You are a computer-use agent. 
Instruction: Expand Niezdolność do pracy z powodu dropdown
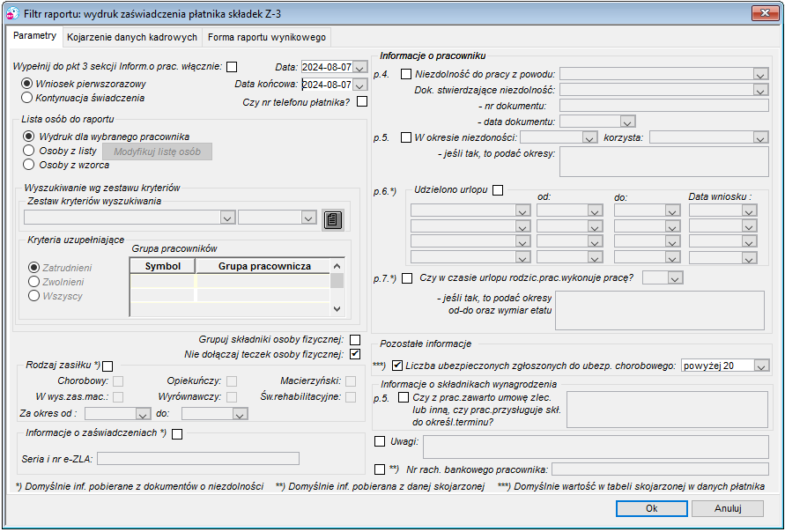pyautogui.click(x=760, y=74)
